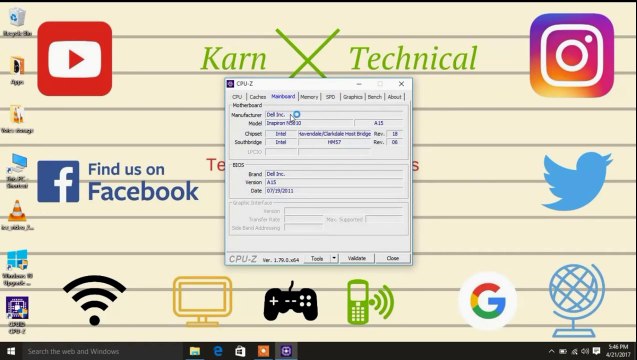The image size is (637, 360).
Task: Open the network icon in system tray
Action: pyautogui.click(x=574, y=351)
